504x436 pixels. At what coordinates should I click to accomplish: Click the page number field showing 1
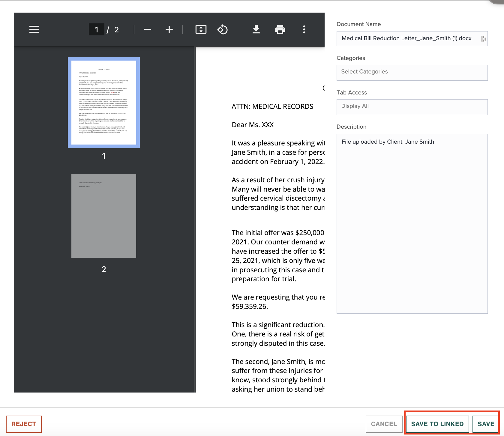[96, 29]
